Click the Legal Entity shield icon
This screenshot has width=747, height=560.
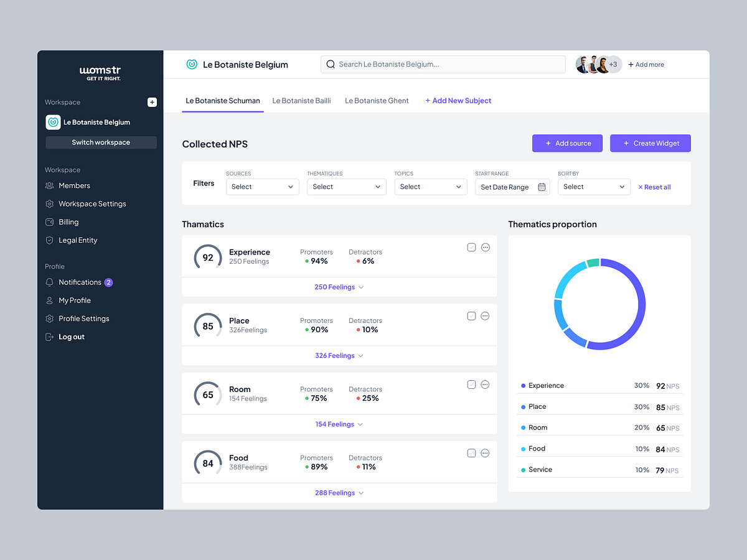49,240
